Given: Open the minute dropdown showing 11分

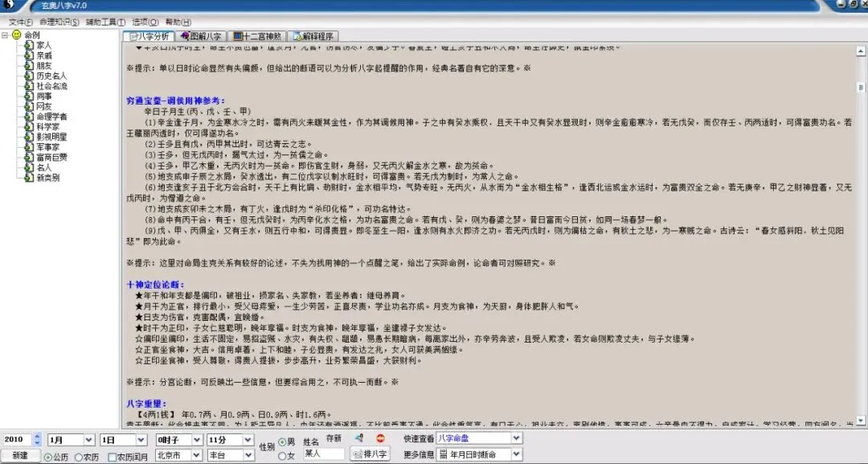Looking at the screenshot, I should coord(248,440).
